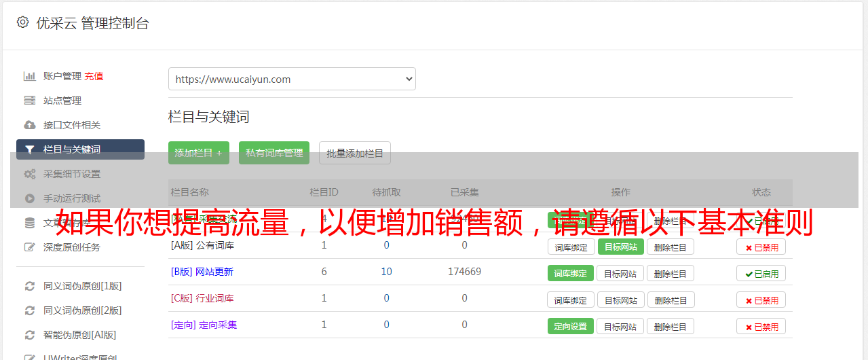Open 定向设置 for 定向采集 row

[x=571, y=327]
